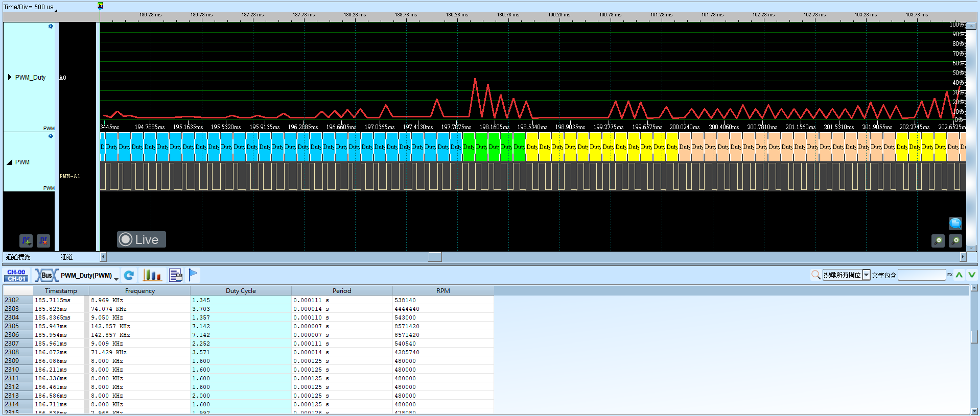Jump to previous search result arrow
Image resolution: width=980 pixels, height=416 pixels.
click(x=959, y=275)
